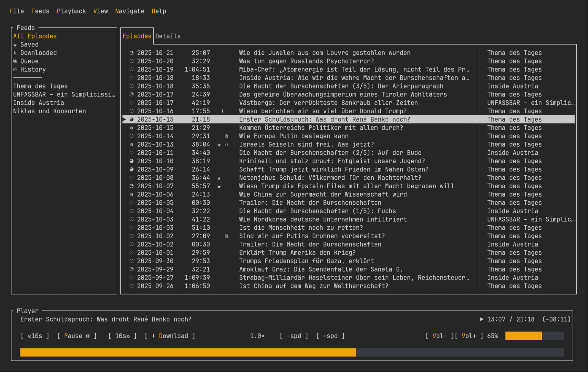Open the Playback menu
Screen dimensions: 588x372
pyautogui.click(x=71, y=11)
